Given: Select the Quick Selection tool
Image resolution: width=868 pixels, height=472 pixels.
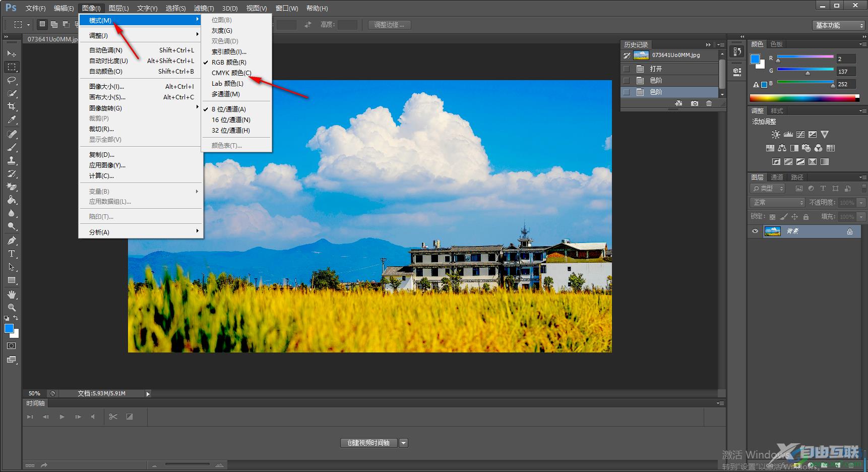Looking at the screenshot, I should pos(12,93).
